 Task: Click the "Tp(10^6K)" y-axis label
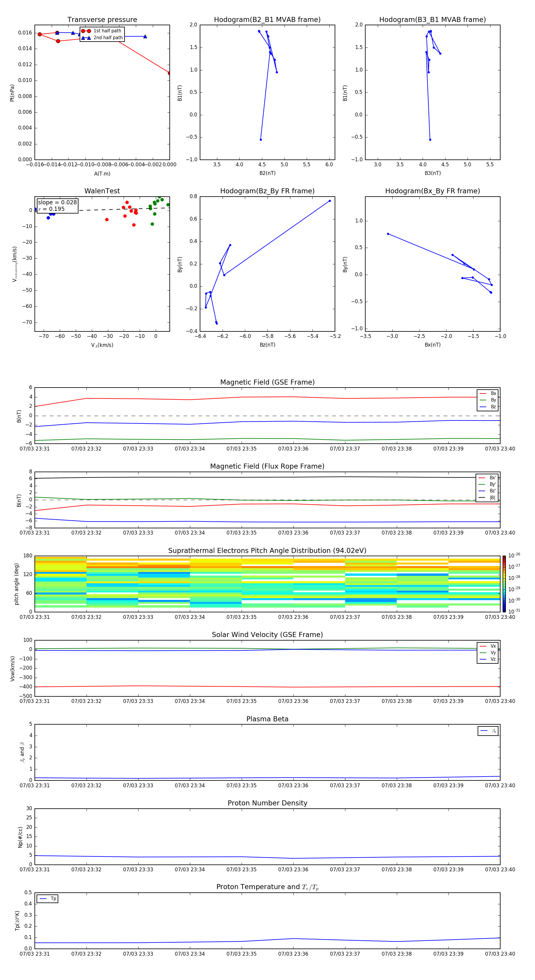[17, 921]
